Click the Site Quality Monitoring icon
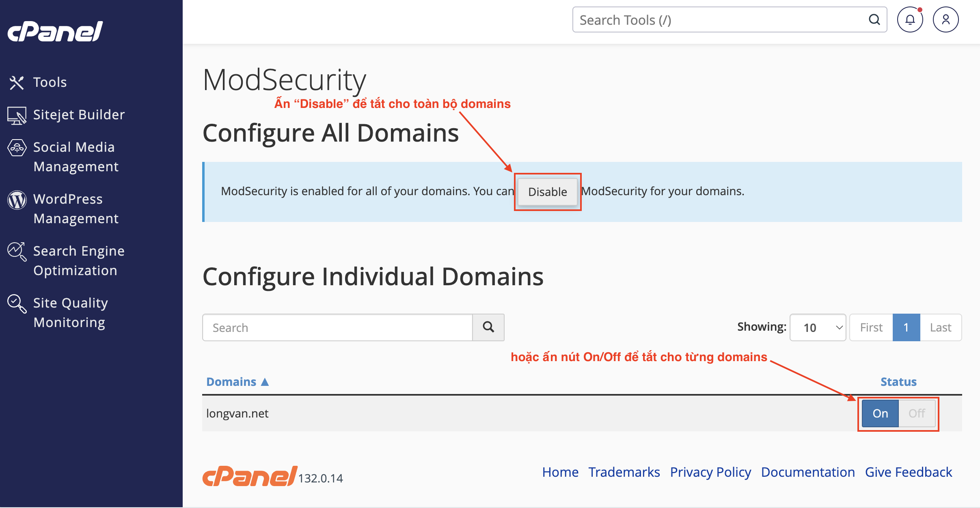The image size is (980, 508). point(17,304)
